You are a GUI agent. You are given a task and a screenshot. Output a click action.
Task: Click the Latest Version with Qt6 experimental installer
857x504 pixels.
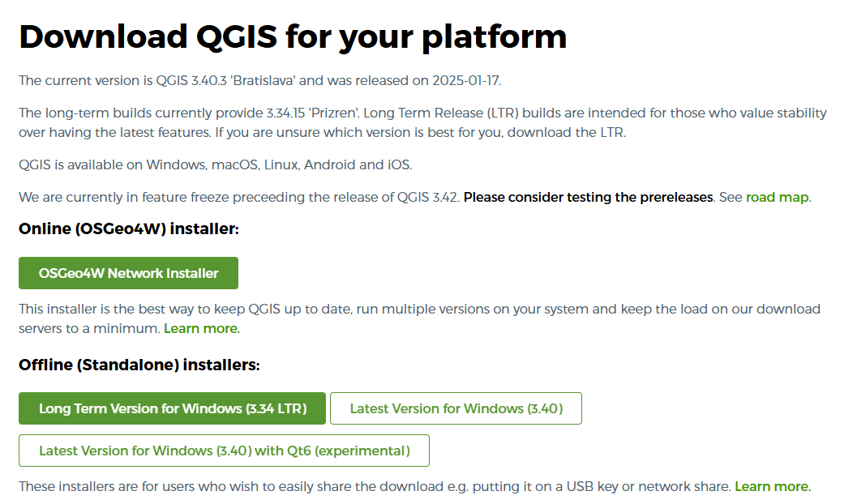[224, 451]
